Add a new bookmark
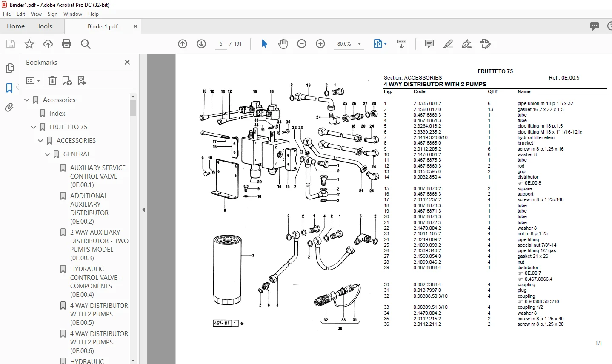The height and width of the screenshot is (364, 612). click(x=67, y=80)
